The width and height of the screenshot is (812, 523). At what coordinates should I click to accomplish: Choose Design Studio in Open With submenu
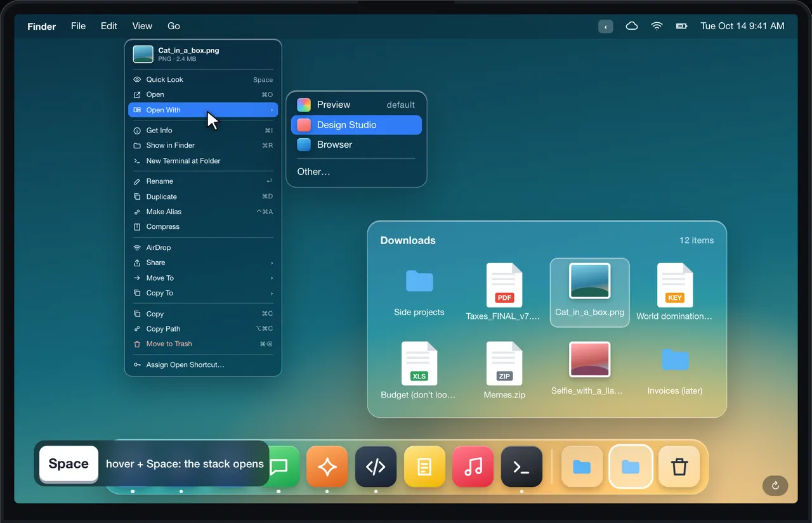tap(357, 125)
